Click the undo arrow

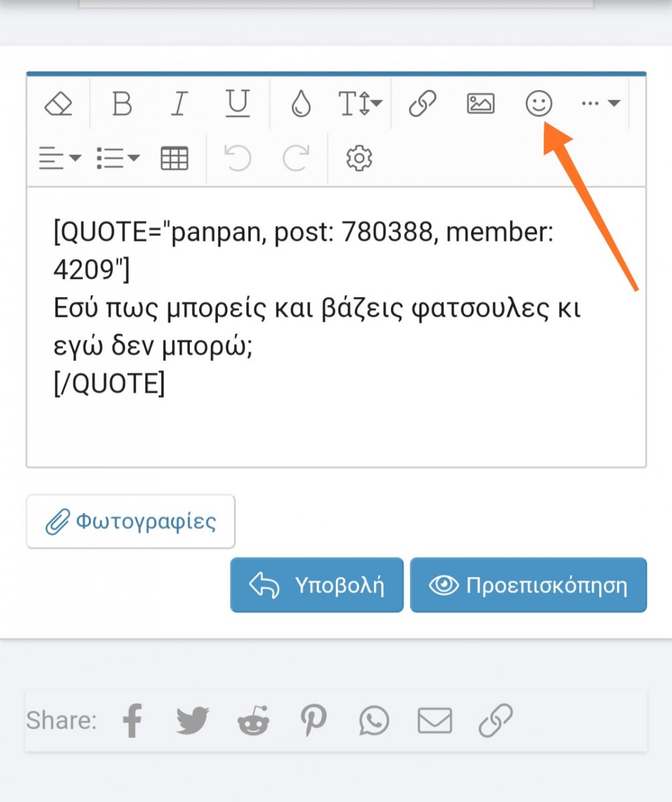pos(237,158)
